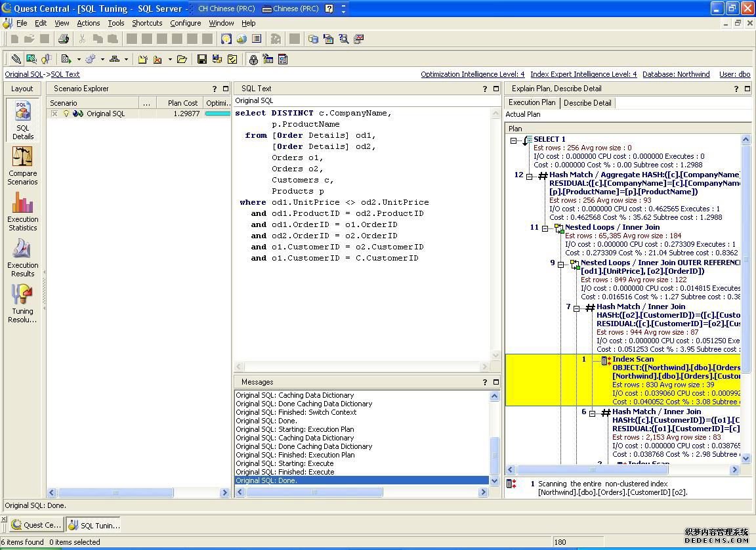Maximize the Messages panel
The image size is (756, 550).
click(x=496, y=382)
